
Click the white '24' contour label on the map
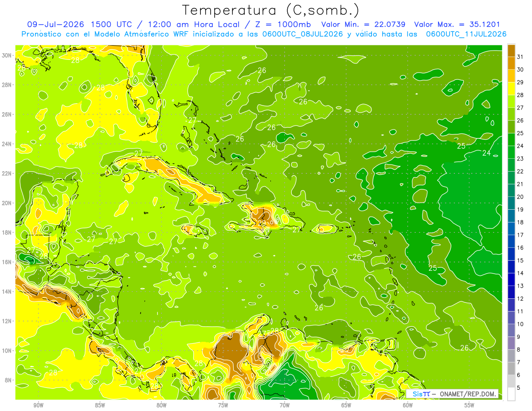486,153
